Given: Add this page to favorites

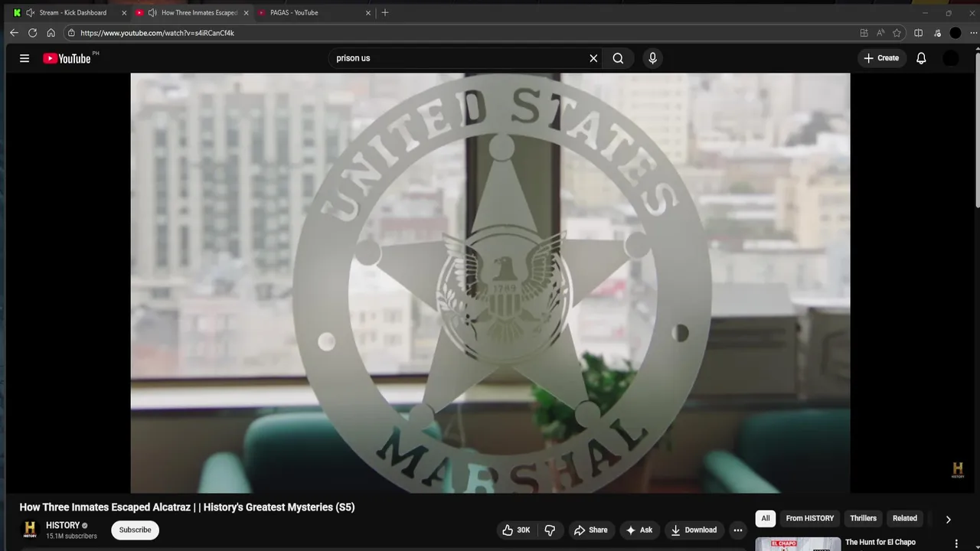Looking at the screenshot, I should tap(897, 33).
